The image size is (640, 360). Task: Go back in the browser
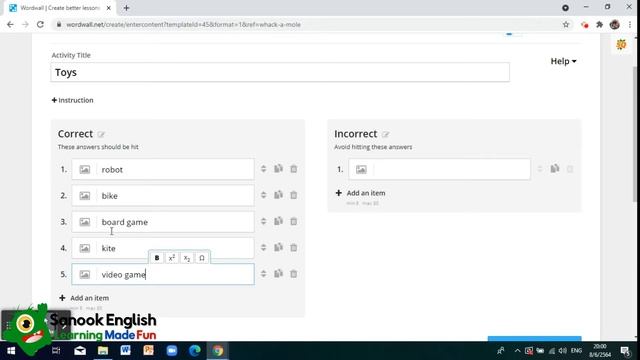point(10,24)
